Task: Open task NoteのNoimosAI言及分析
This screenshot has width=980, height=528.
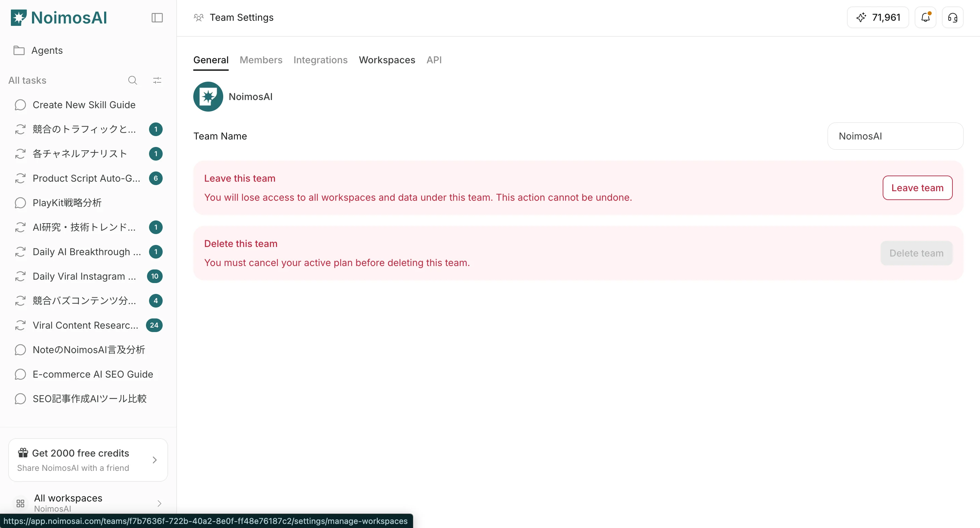Action: pyautogui.click(x=88, y=350)
